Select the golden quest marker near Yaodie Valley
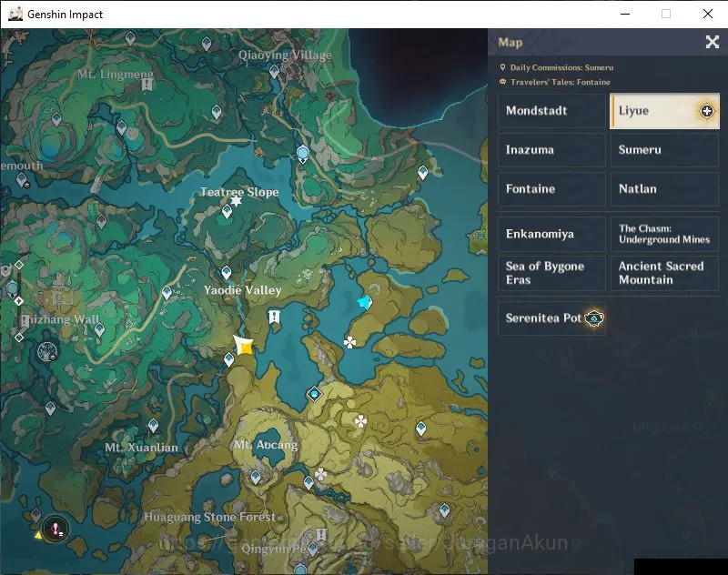 pyautogui.click(x=244, y=347)
